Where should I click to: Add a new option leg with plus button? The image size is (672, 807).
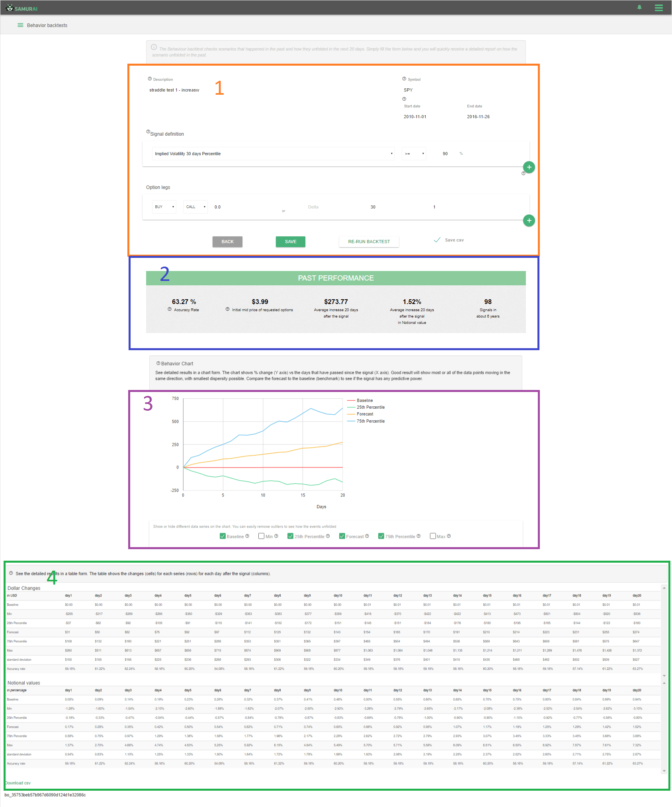(x=529, y=220)
